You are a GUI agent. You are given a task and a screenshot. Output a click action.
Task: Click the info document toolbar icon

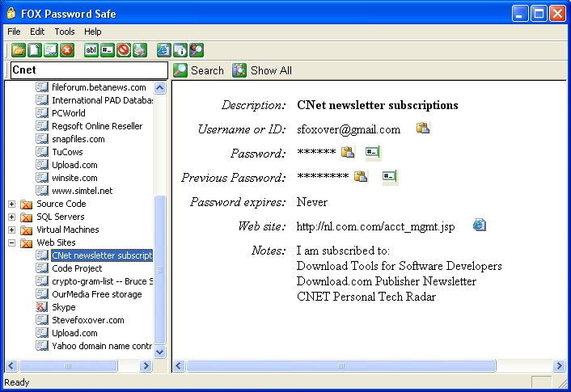pyautogui.click(x=180, y=50)
